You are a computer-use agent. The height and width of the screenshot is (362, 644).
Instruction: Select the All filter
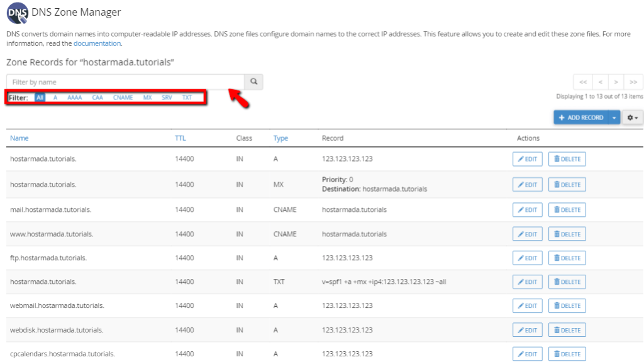click(x=40, y=97)
